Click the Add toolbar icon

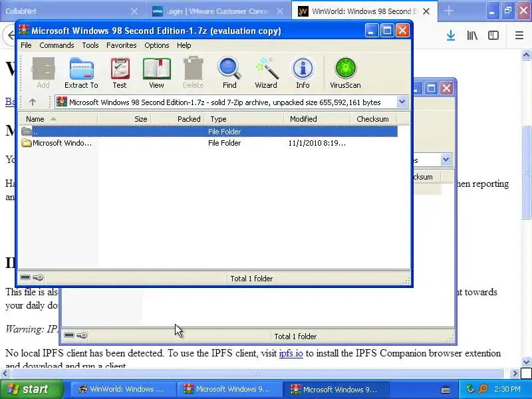pos(43,72)
